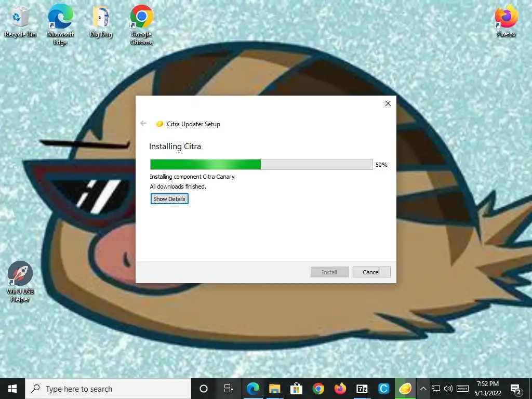Open Cortana from the taskbar
This screenshot has width=532, height=399.
[x=204, y=389]
